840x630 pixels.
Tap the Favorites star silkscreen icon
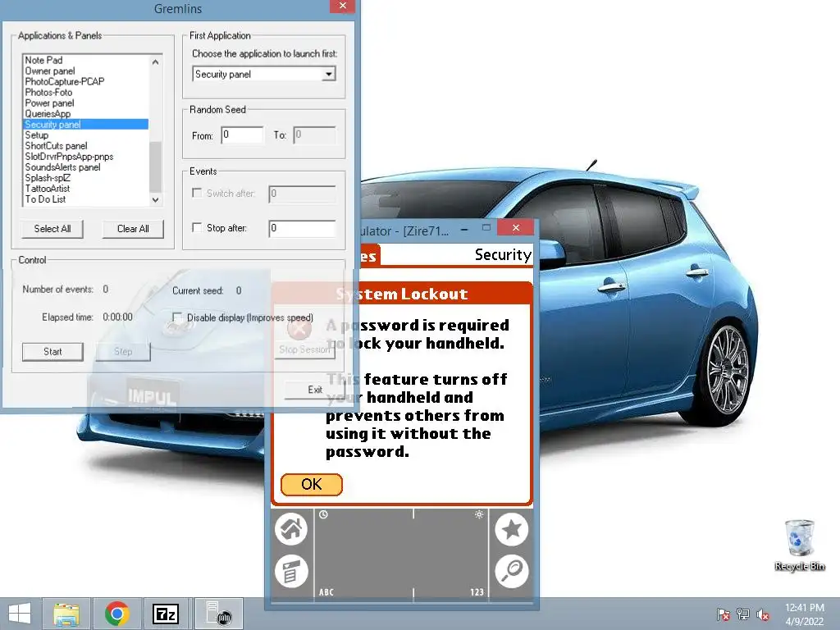[x=512, y=529]
